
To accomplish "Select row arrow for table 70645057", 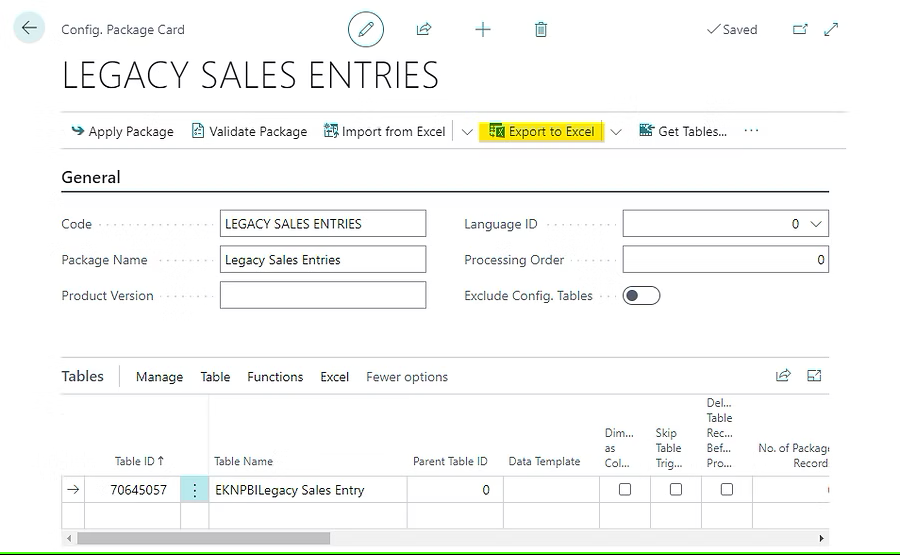I will click(x=73, y=490).
